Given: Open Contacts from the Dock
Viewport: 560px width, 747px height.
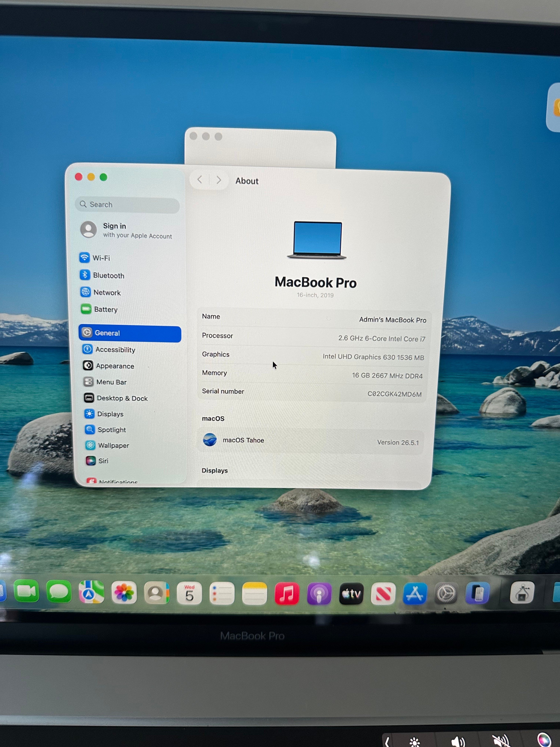Looking at the screenshot, I should 157,593.
